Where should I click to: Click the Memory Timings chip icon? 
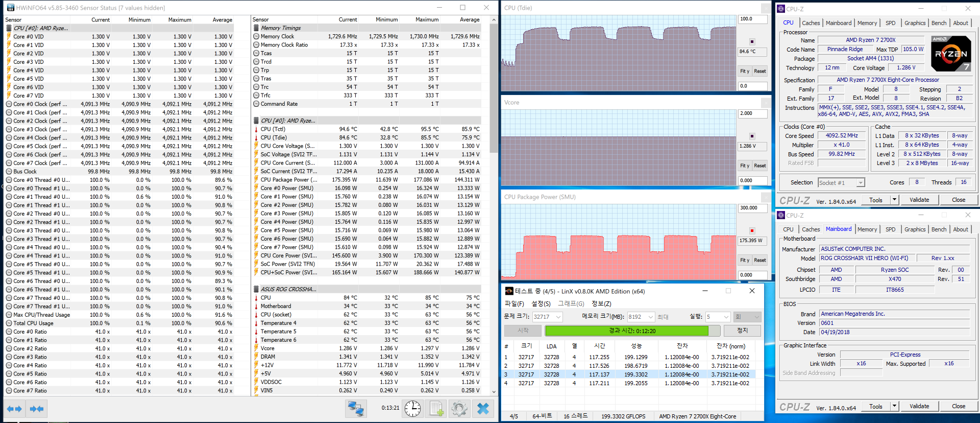tap(256, 28)
